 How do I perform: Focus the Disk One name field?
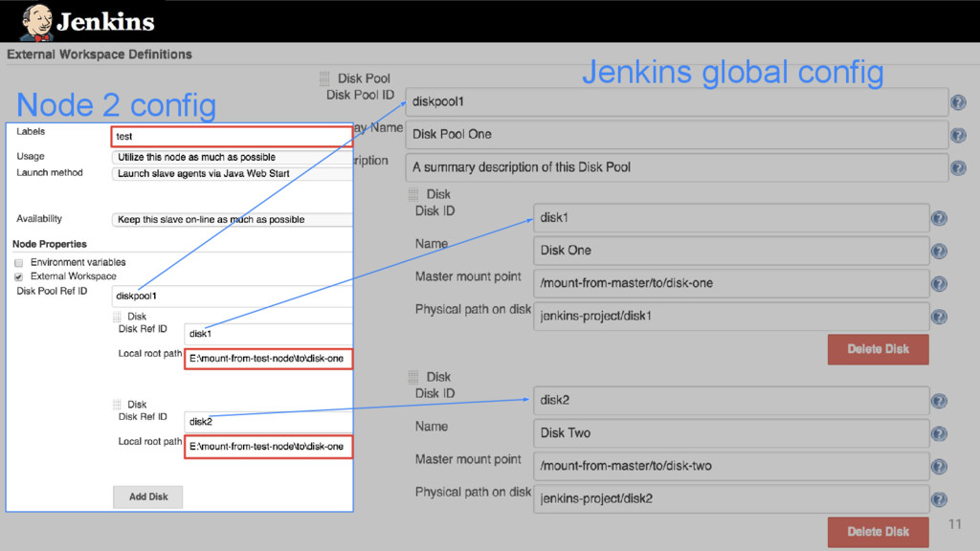(731, 251)
